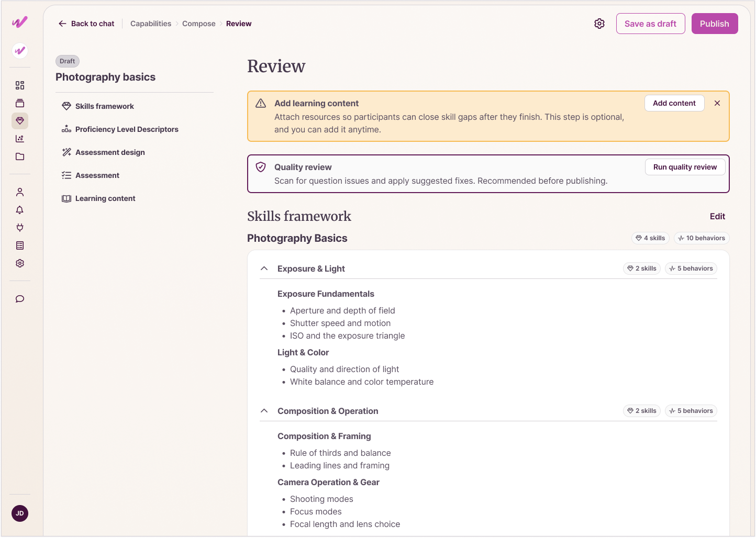Click the 2 skills badge for Composition & Operation
Screen dimensions: 756x538
tap(642, 411)
